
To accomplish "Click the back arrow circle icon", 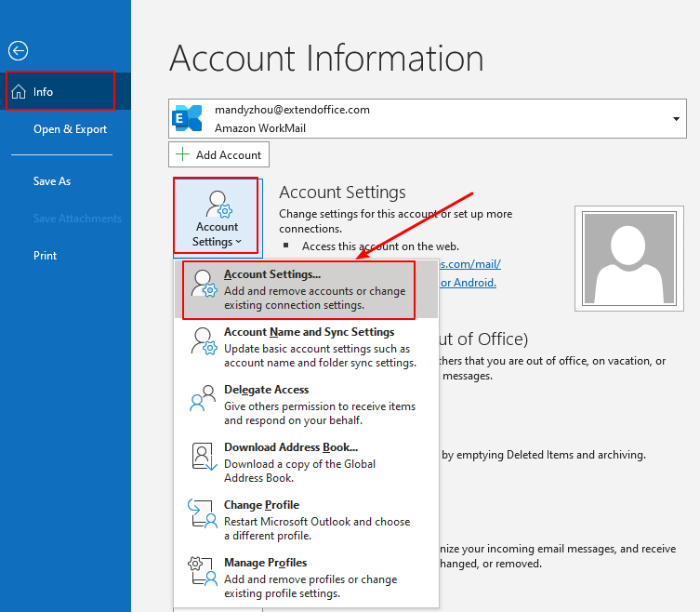I will [18, 52].
